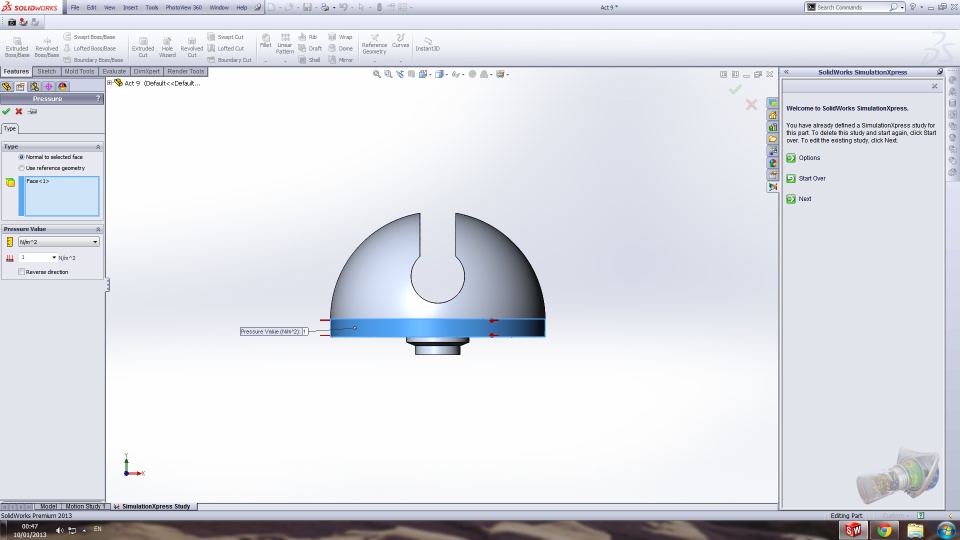The height and width of the screenshot is (540, 960).
Task: Open the DisplayManager color-ball tab
Action: coord(62,86)
